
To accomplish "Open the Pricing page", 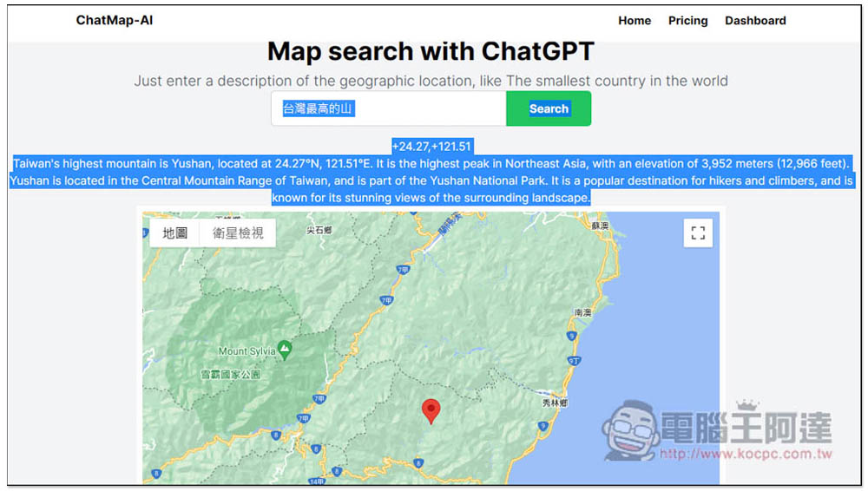I will click(x=687, y=21).
